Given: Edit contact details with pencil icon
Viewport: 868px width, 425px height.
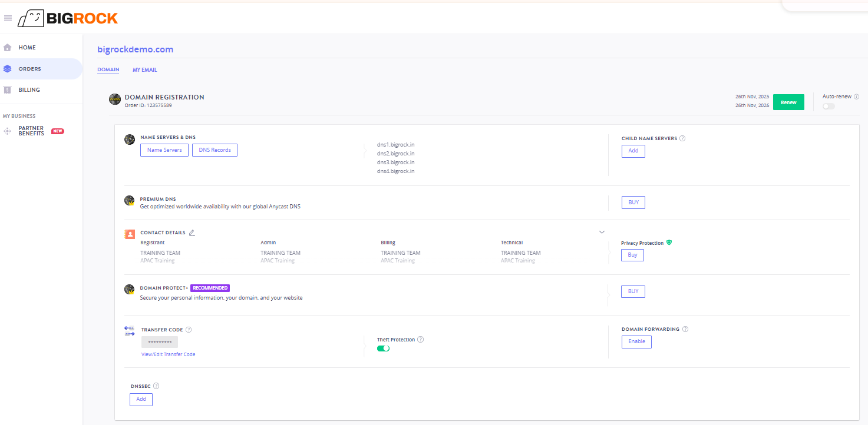Looking at the screenshot, I should pyautogui.click(x=192, y=233).
